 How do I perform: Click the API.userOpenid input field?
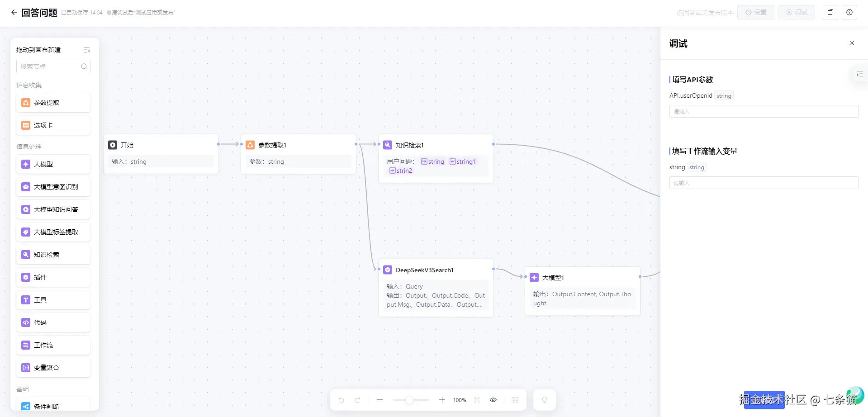(764, 111)
